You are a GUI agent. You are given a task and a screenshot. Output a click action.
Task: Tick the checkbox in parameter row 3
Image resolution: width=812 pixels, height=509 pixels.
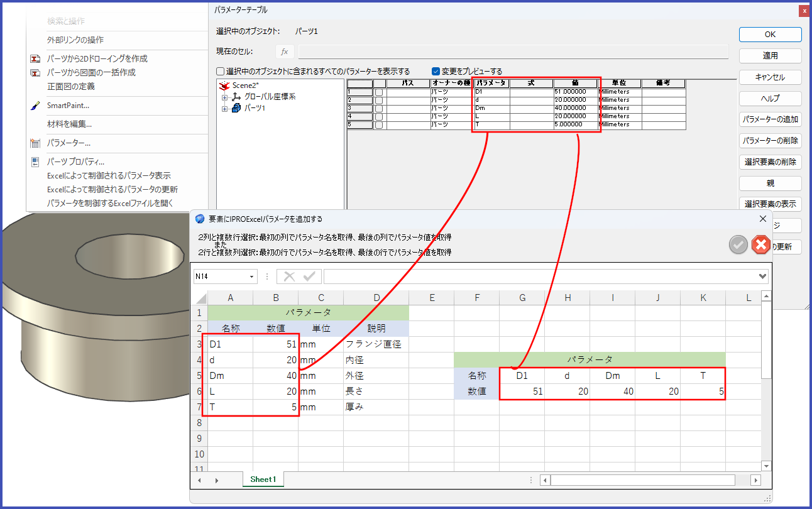(x=379, y=108)
